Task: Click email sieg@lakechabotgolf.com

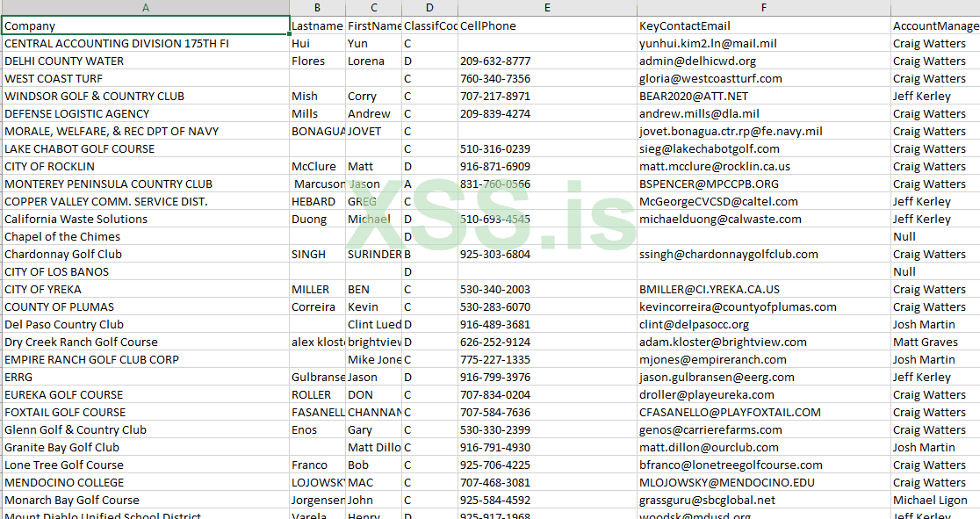Action: (710, 148)
